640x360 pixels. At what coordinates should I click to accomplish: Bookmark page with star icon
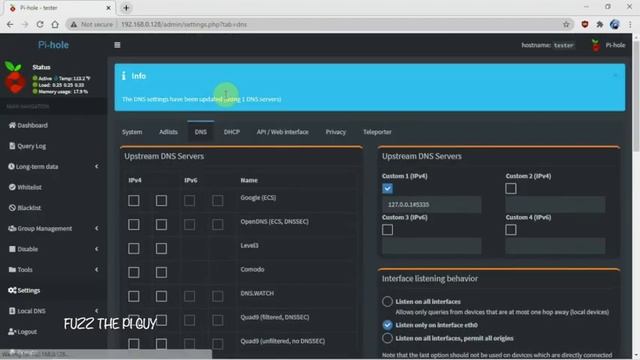(566, 24)
